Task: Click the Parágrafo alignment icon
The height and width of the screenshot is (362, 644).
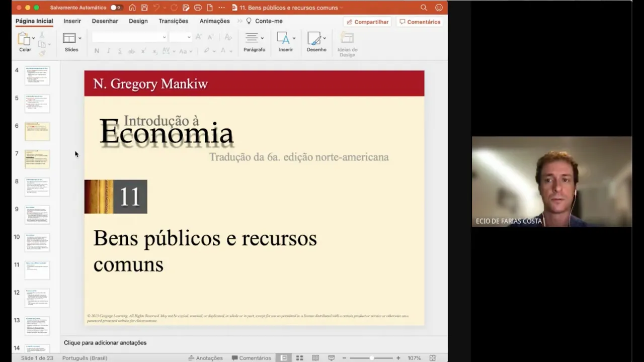Action: pos(252,38)
